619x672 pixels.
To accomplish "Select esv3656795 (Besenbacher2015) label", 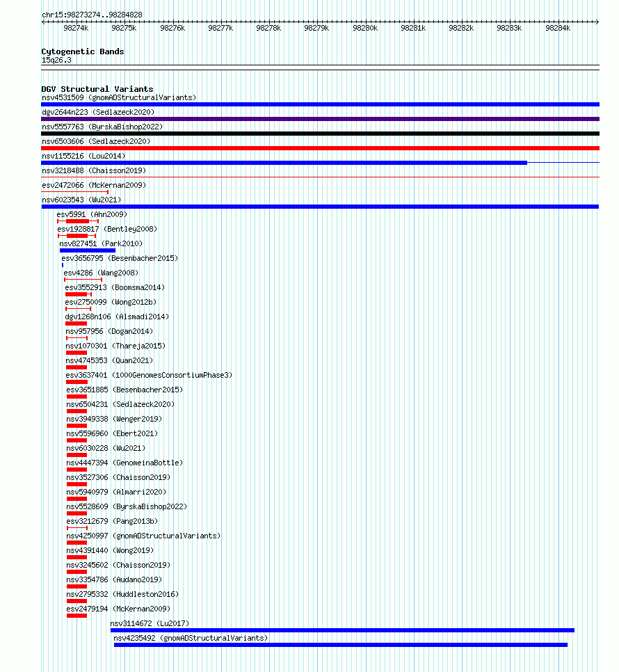I will point(120,258).
